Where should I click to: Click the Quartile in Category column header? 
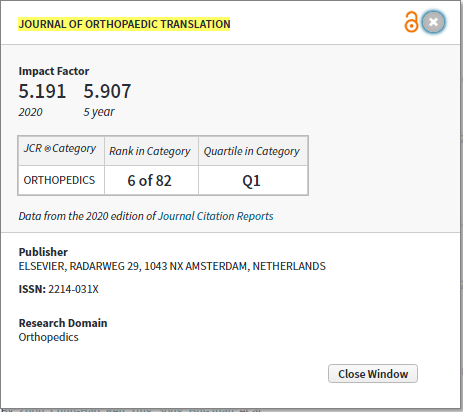[x=253, y=151]
